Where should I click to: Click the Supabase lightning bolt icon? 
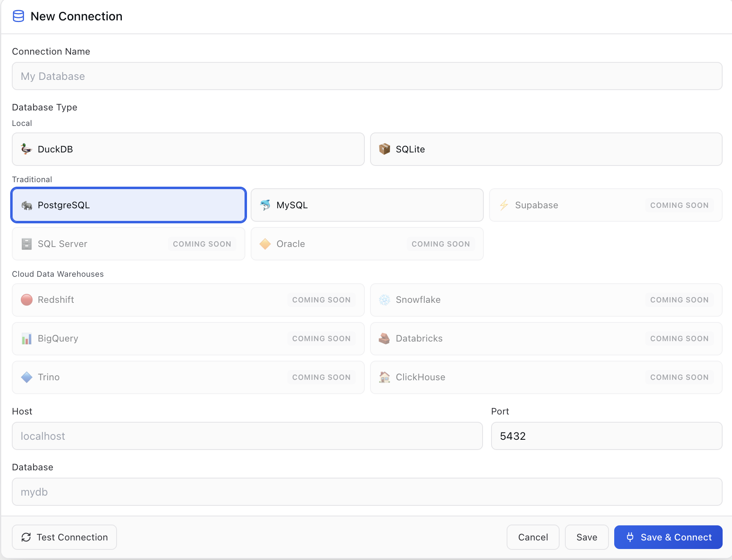[504, 205]
